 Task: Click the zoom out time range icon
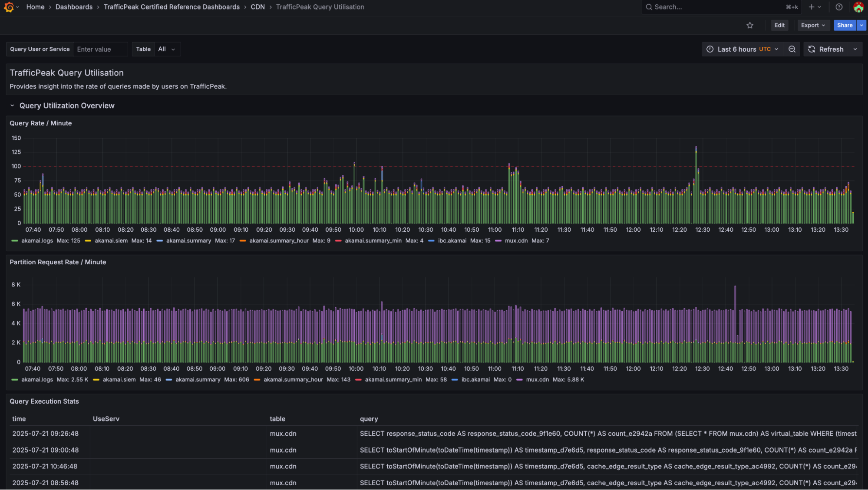[x=792, y=49]
